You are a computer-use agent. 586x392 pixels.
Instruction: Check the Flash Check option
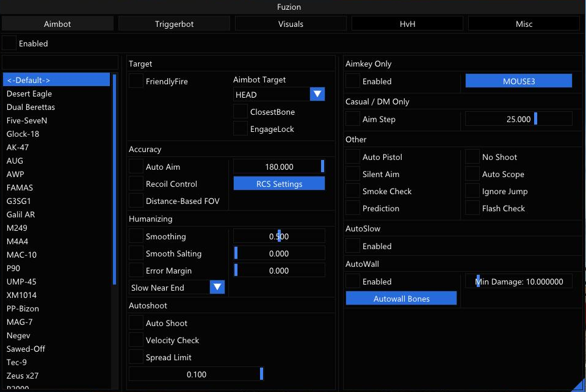(472, 209)
